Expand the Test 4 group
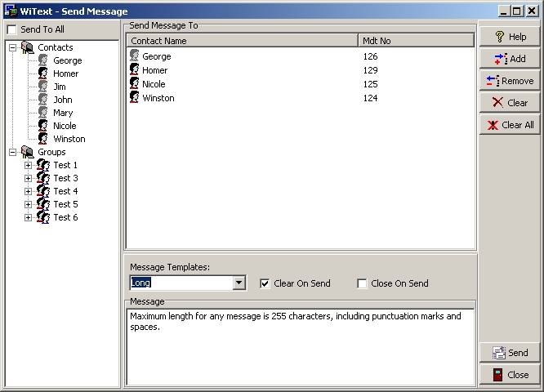Viewport: 544px width, 392px height. click(x=28, y=191)
